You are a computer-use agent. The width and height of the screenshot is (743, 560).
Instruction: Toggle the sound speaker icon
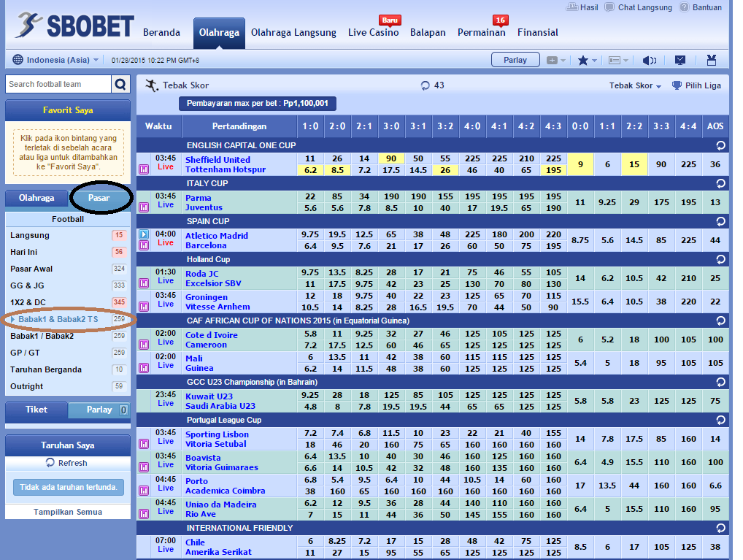pos(649,61)
